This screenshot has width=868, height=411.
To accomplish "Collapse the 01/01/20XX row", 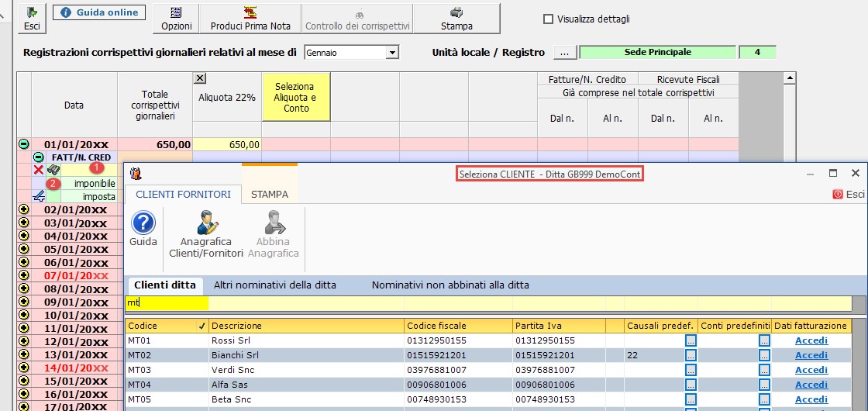I will [24, 144].
